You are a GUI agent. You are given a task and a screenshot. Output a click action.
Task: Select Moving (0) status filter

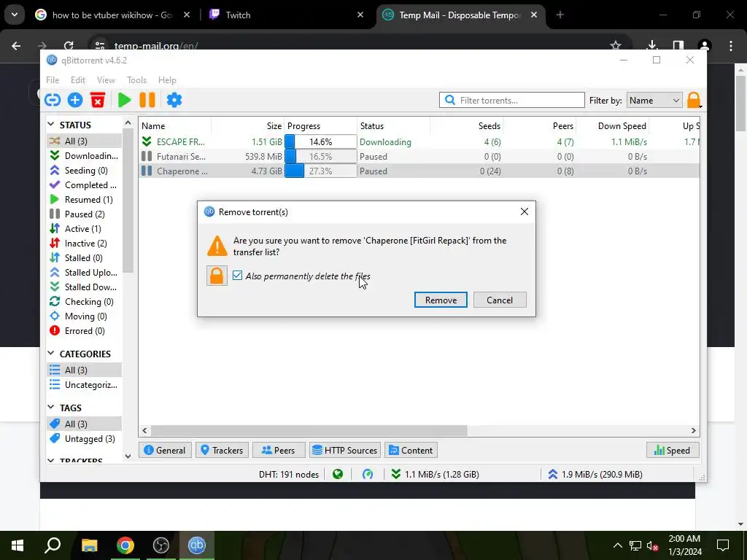point(85,316)
